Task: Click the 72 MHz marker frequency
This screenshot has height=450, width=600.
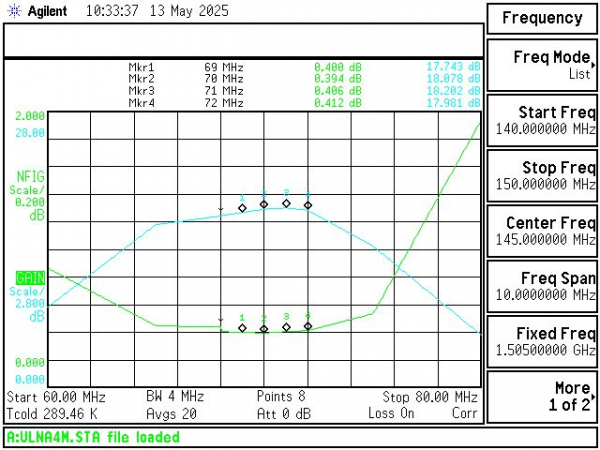Action: (x=224, y=103)
